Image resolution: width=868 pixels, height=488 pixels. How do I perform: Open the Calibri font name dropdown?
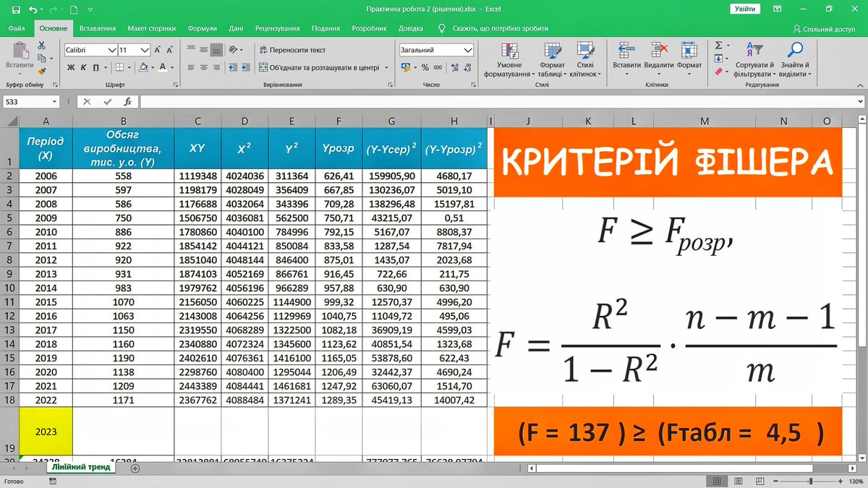click(x=112, y=50)
